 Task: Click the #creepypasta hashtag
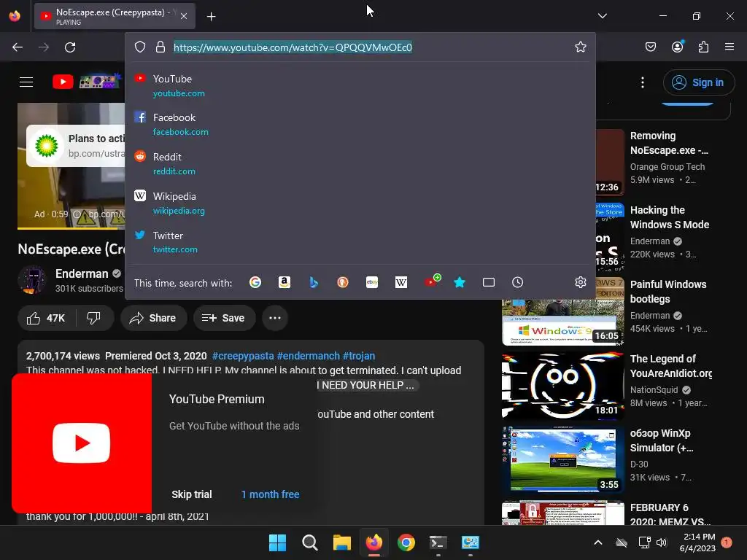[243, 356]
